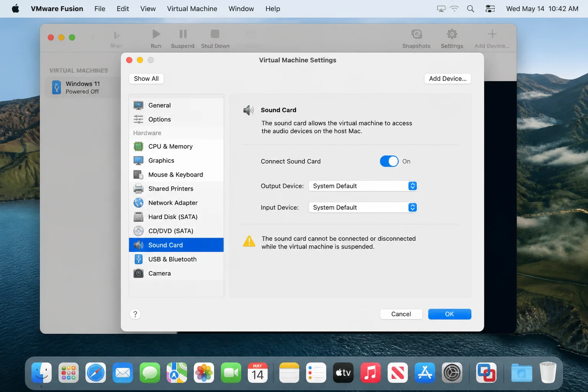
Task: Select CPU & Memory in sidebar
Action: tap(176, 147)
